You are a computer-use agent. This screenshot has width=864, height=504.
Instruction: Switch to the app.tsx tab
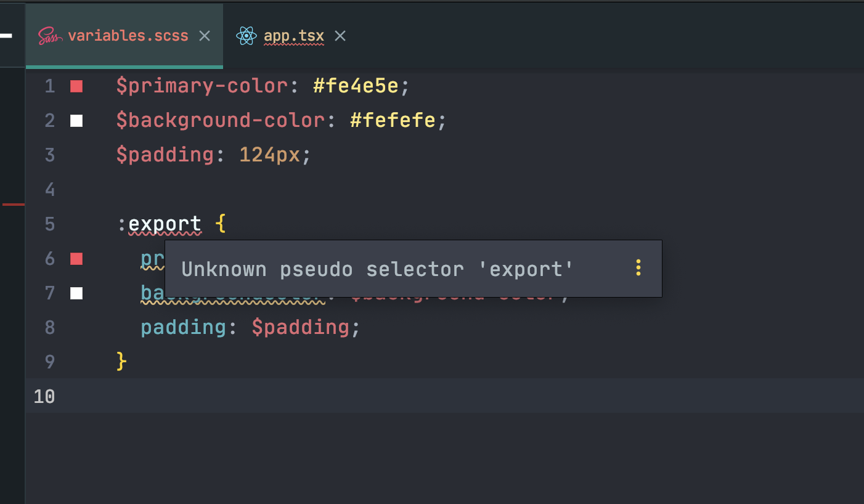tap(293, 36)
